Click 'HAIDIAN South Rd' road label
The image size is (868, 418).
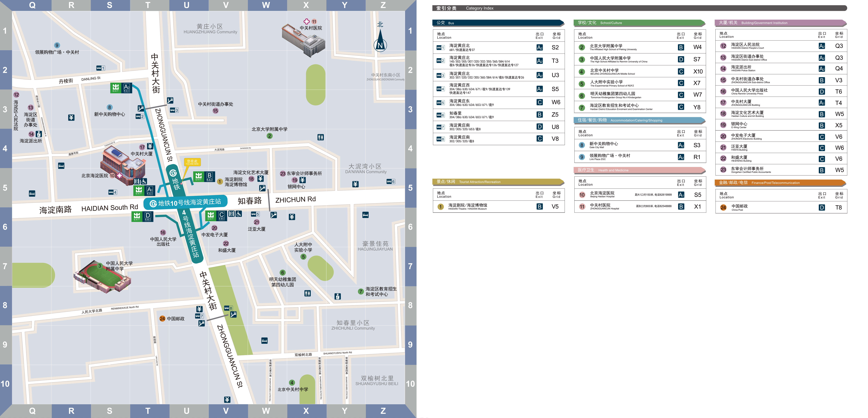click(110, 208)
